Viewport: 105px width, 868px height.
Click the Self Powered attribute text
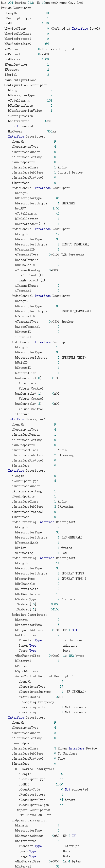pyautogui.click(x=22, y=126)
